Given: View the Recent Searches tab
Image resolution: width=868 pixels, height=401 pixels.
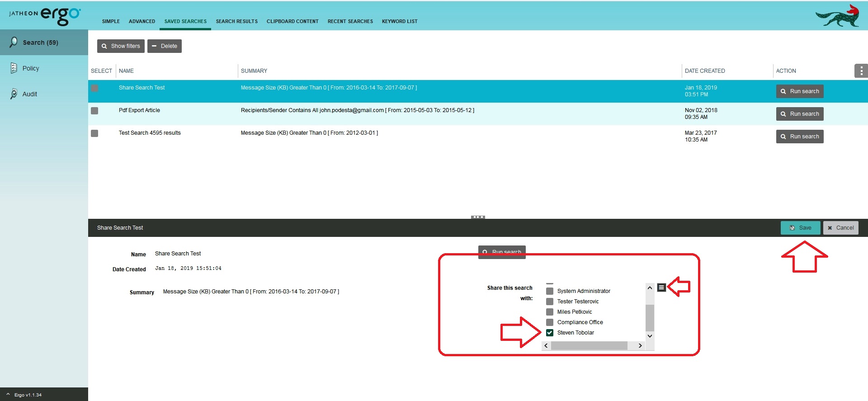Looking at the screenshot, I should pyautogui.click(x=350, y=21).
